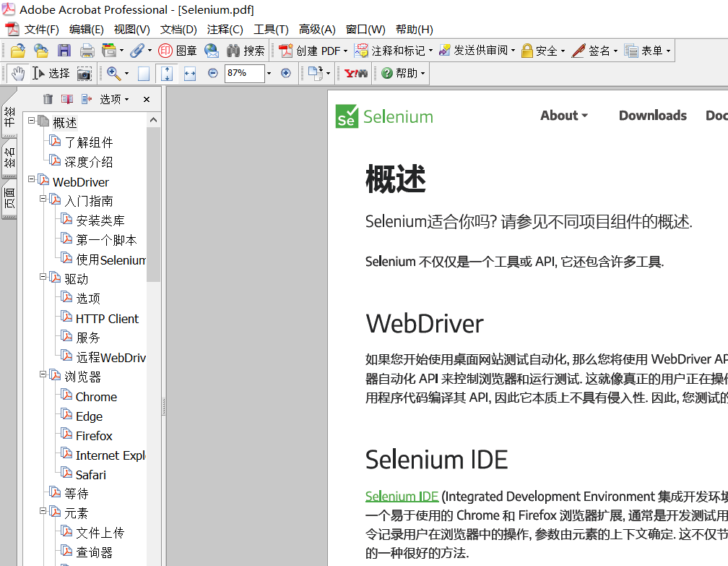728x566 pixels.
Task: Collapse the WebDriver bookmark node
Action: tap(31, 179)
